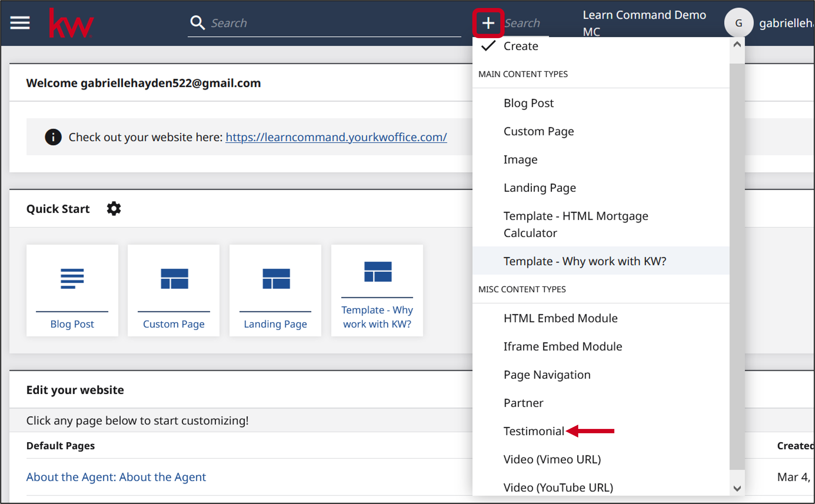The image size is (815, 504).
Task: Click the Why work with KW template icon
Action: pyautogui.click(x=378, y=272)
